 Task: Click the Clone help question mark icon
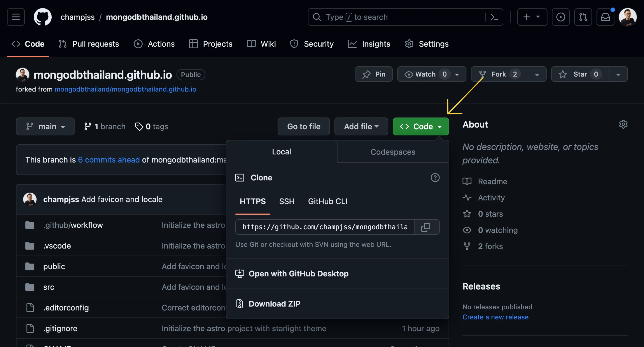point(435,177)
